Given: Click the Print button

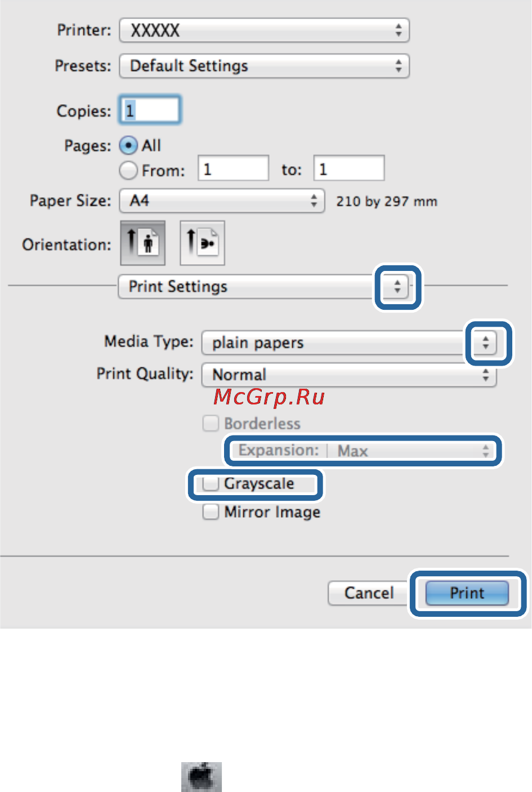Looking at the screenshot, I should (x=467, y=593).
